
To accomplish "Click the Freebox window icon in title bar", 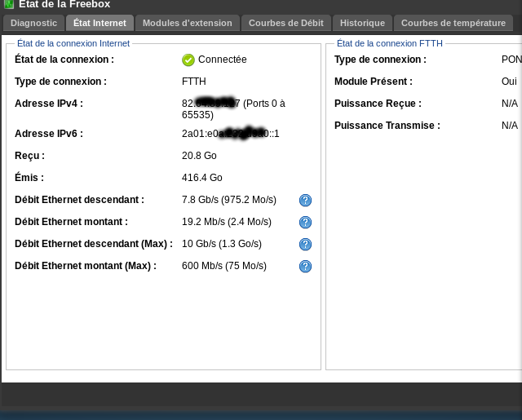I will (9, 5).
